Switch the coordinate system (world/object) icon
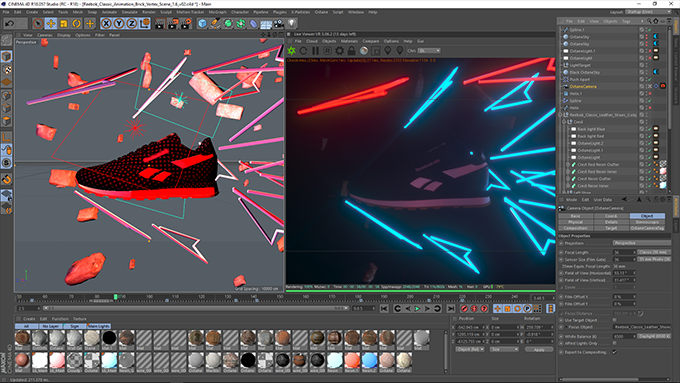Image resolution: width=680 pixels, height=383 pixels. (x=145, y=23)
